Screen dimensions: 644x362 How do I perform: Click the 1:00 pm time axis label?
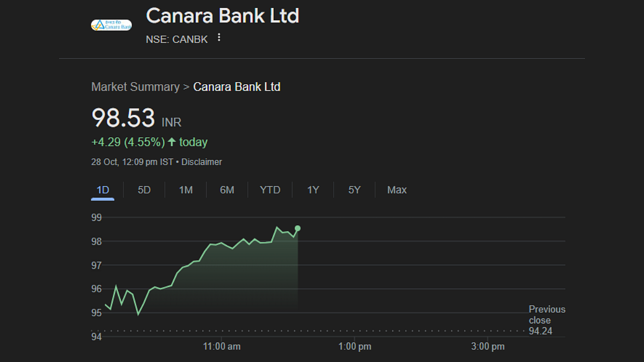(x=355, y=346)
